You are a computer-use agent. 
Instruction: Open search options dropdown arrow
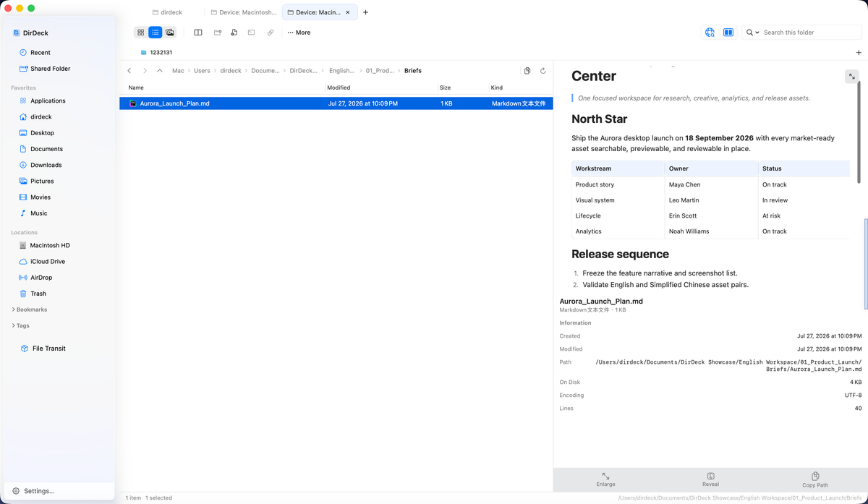pyautogui.click(x=757, y=33)
